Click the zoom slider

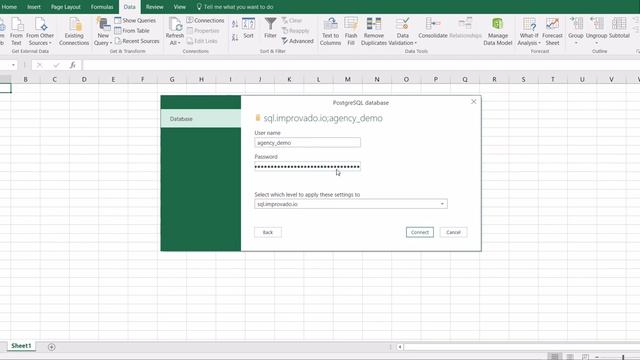[x=623, y=357]
